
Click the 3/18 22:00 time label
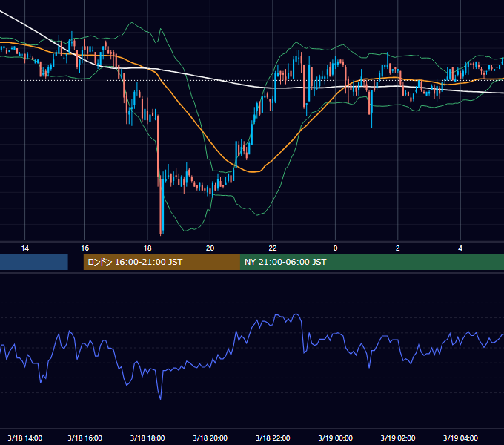click(273, 438)
